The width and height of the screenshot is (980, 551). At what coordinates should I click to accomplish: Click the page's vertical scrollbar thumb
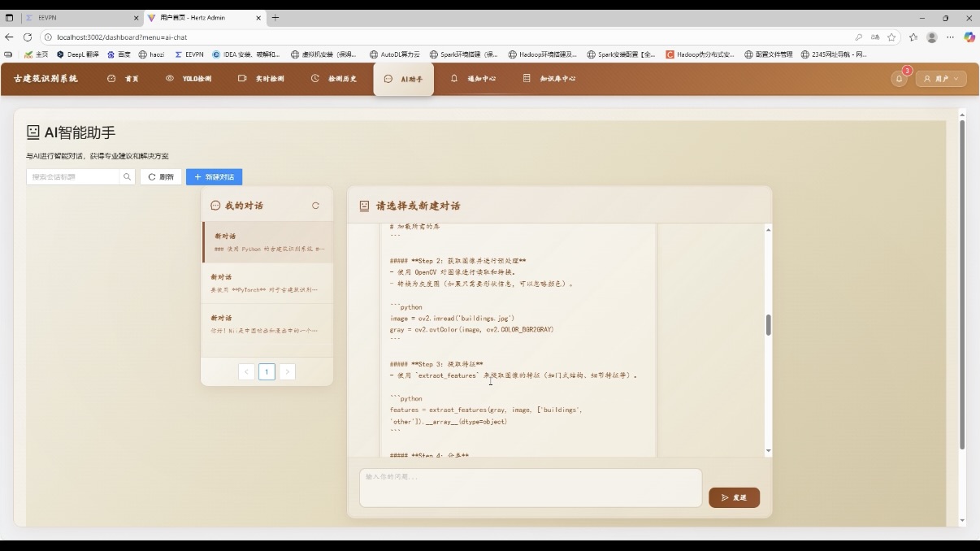tap(962, 284)
